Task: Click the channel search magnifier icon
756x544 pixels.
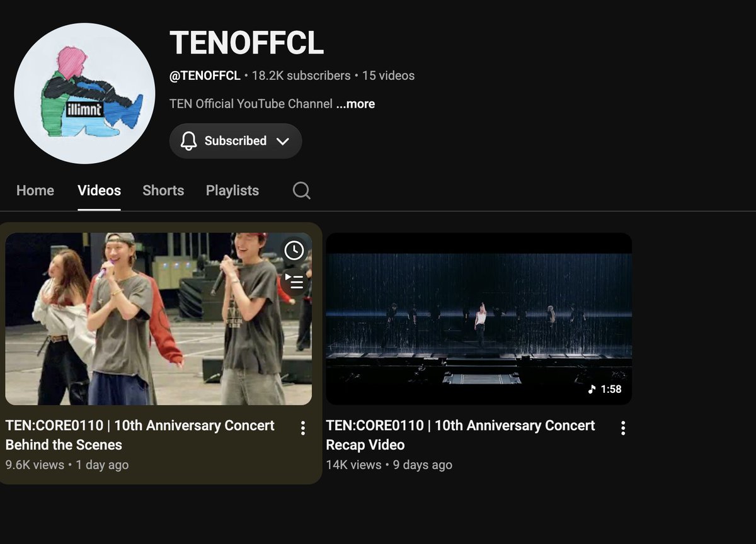Action: pyautogui.click(x=302, y=190)
